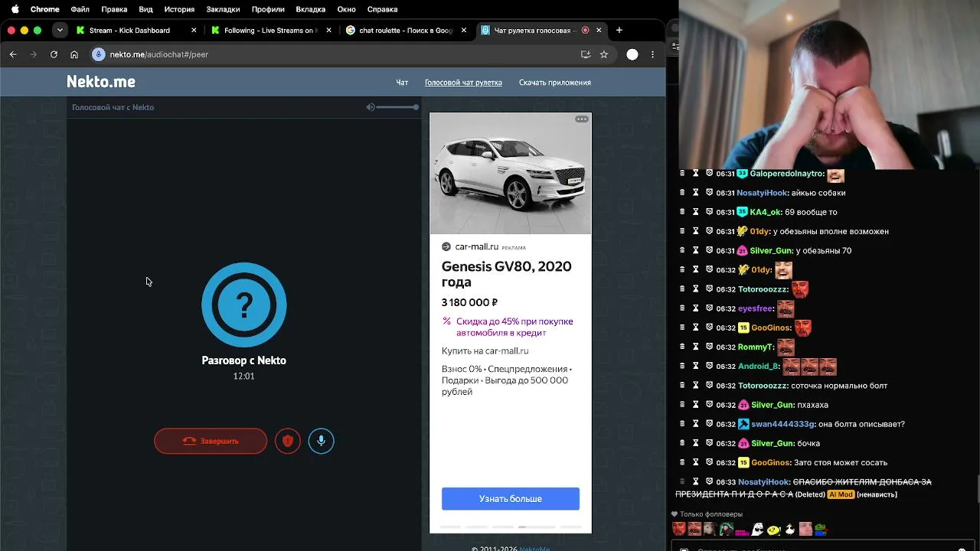Image resolution: width=980 pixels, height=551 pixels.
Task: Click the trash icon on the "пхахаха" message
Action: pos(682,405)
